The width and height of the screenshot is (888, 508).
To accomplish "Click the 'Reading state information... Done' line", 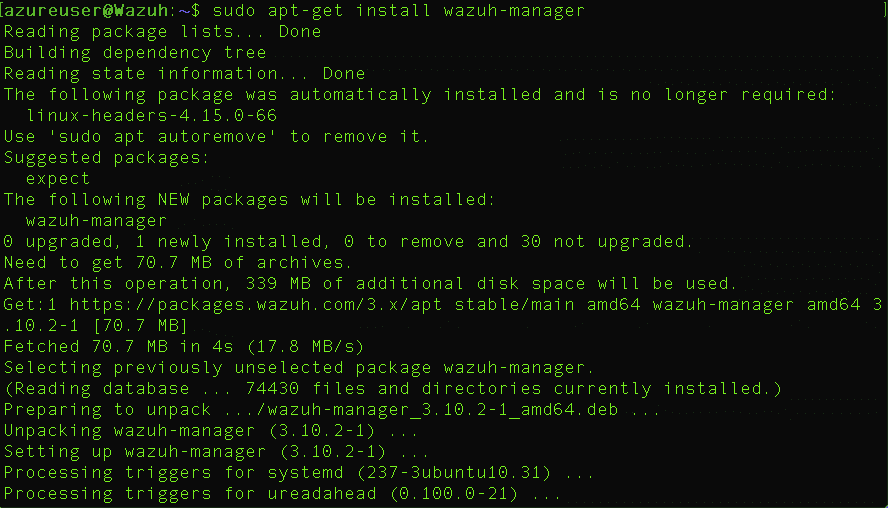I will (184, 74).
